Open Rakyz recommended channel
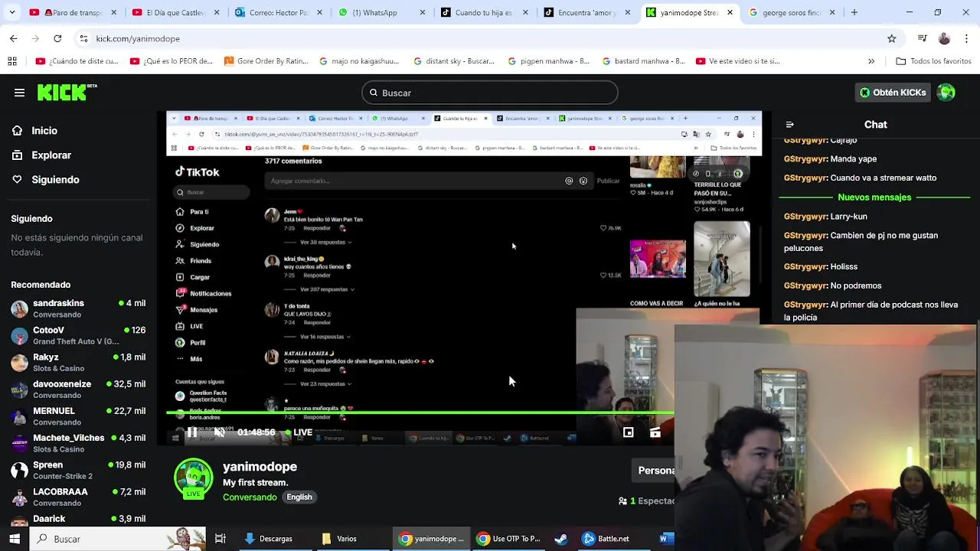This screenshot has width=980, height=551. pos(77,363)
